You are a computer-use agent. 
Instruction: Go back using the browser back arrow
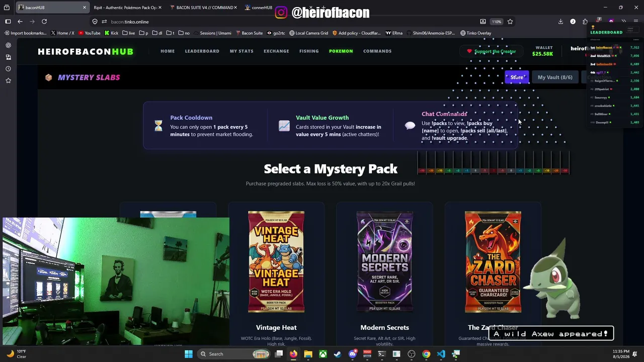point(20,22)
